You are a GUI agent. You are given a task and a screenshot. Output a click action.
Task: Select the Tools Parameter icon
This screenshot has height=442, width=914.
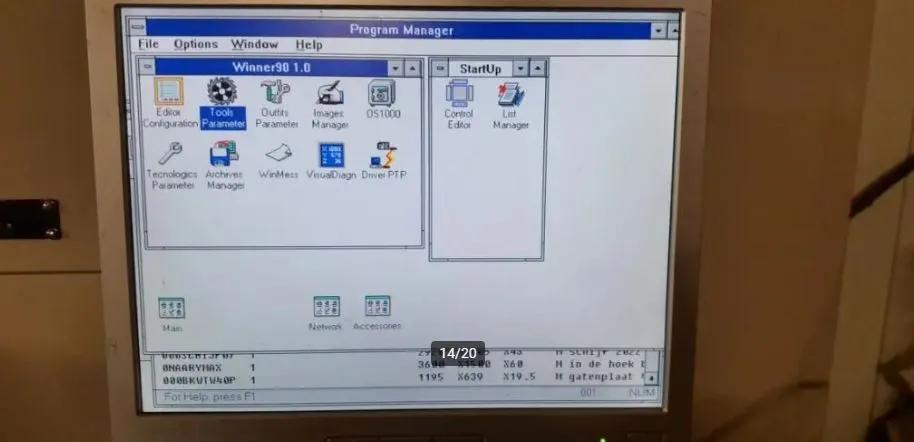click(x=221, y=94)
